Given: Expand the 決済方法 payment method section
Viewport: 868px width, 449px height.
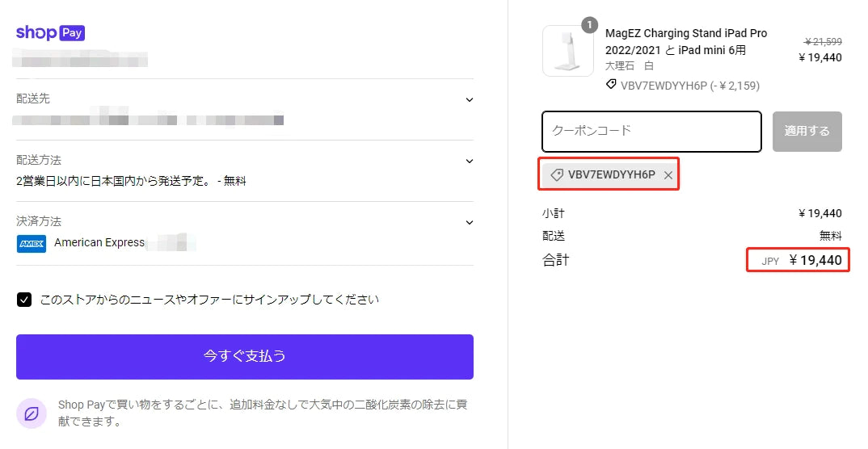Looking at the screenshot, I should pos(470,223).
